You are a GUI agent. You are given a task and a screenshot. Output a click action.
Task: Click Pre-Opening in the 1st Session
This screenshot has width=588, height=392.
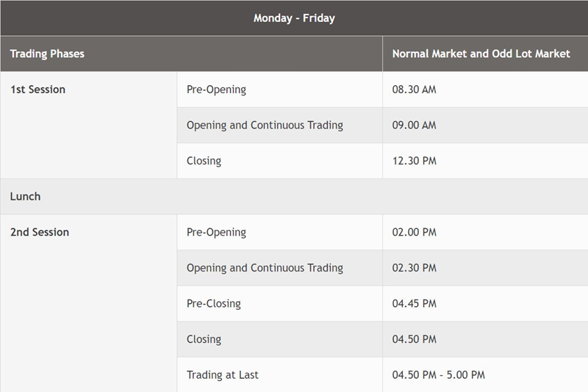pos(216,90)
